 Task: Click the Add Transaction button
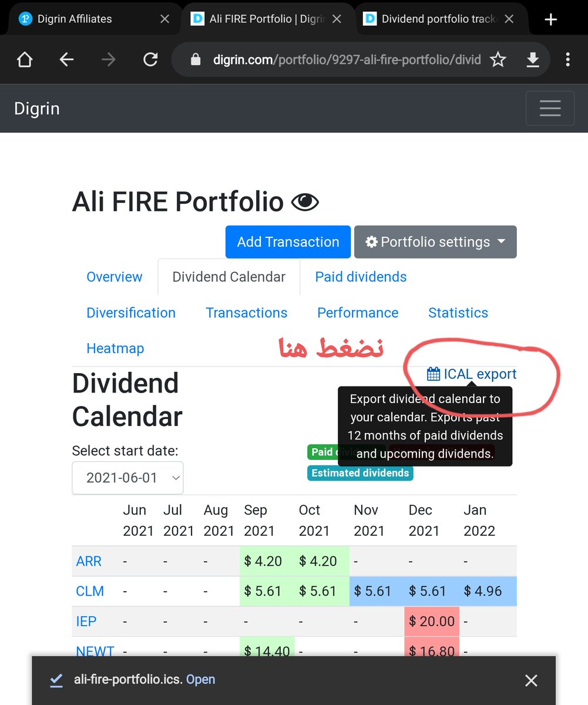tap(288, 242)
